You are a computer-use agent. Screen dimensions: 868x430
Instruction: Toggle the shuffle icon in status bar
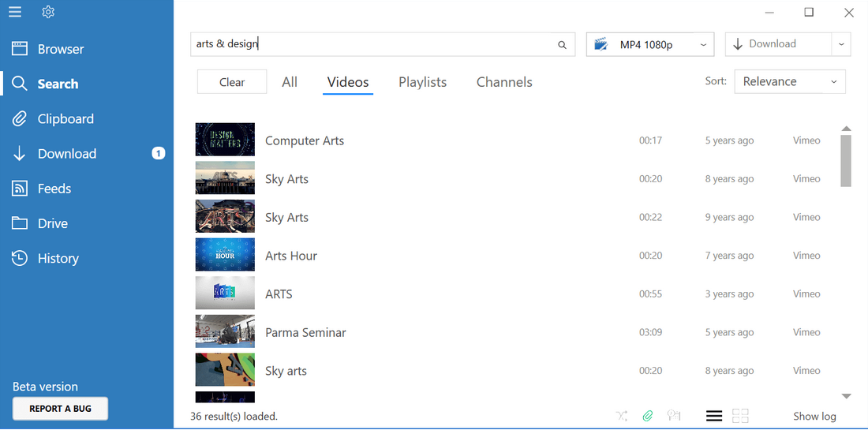622,416
